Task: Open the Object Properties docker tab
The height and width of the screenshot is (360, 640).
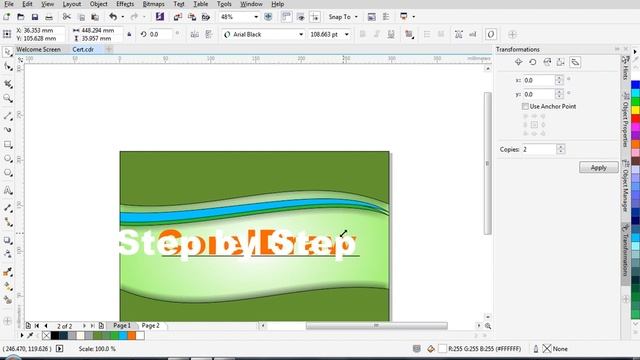Action: 625,120
